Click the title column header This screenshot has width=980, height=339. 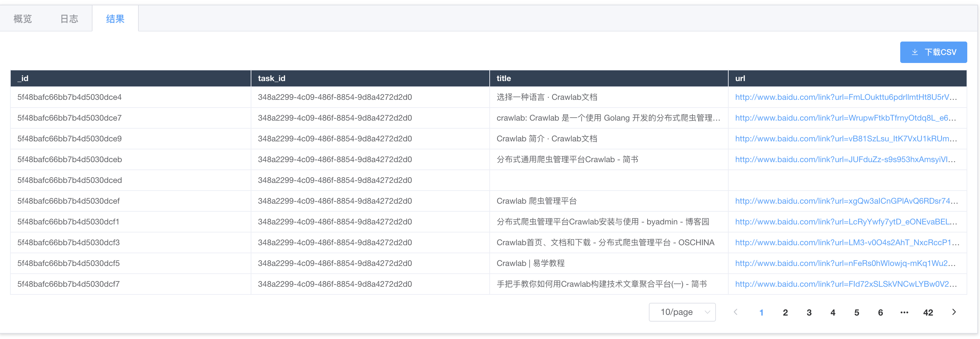coord(609,78)
